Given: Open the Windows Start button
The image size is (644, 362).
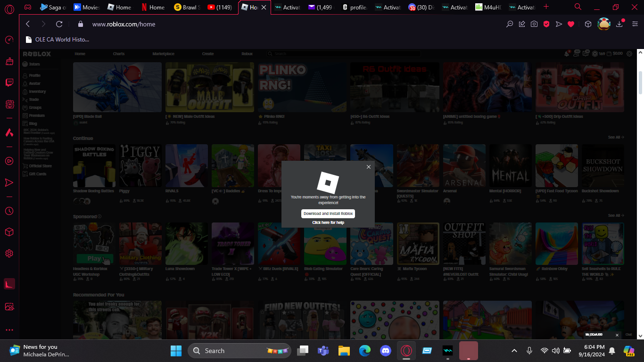Looking at the screenshot, I should pos(176,351).
